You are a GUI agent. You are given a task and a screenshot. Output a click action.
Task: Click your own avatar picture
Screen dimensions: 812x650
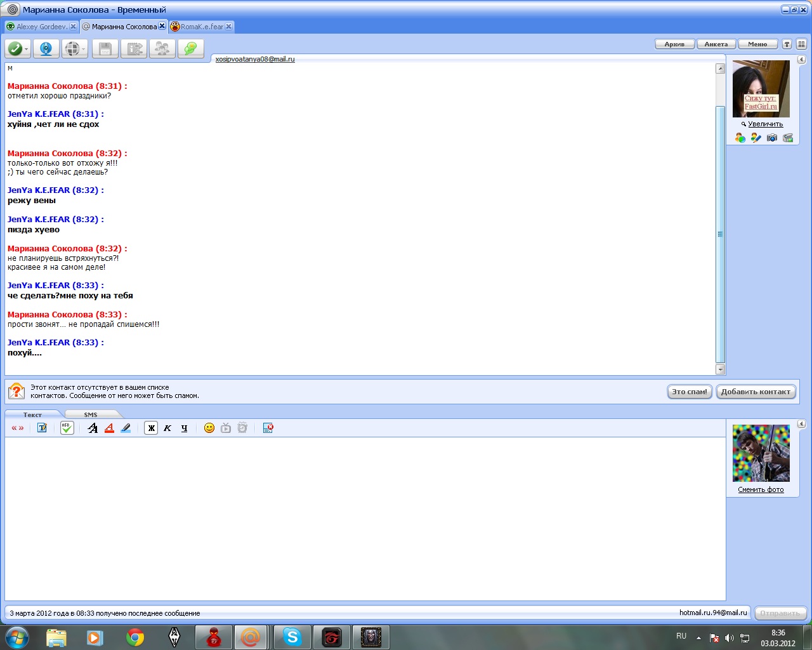tap(761, 453)
